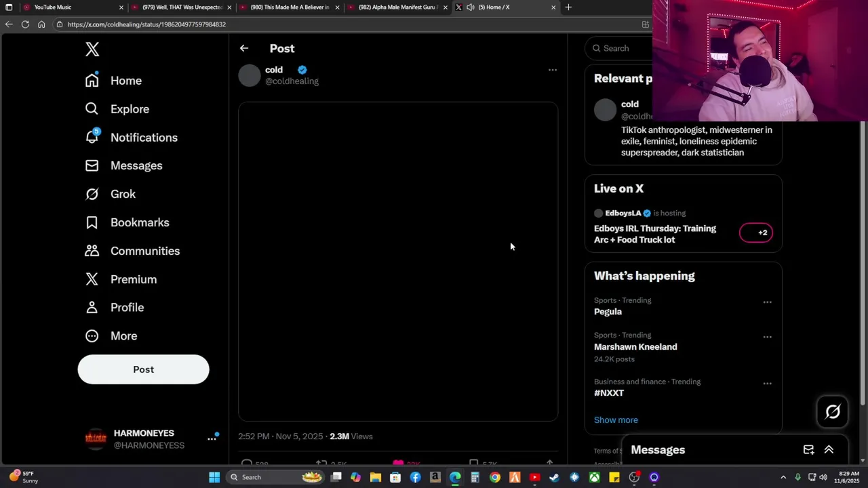Image resolution: width=868 pixels, height=488 pixels.
Task: Reload the page
Action: click(x=25, y=24)
